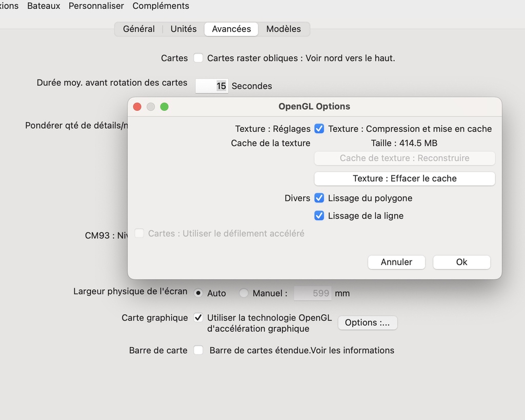The height and width of the screenshot is (420, 525).
Task: Close the OpenGL Options window
Action: 137,107
